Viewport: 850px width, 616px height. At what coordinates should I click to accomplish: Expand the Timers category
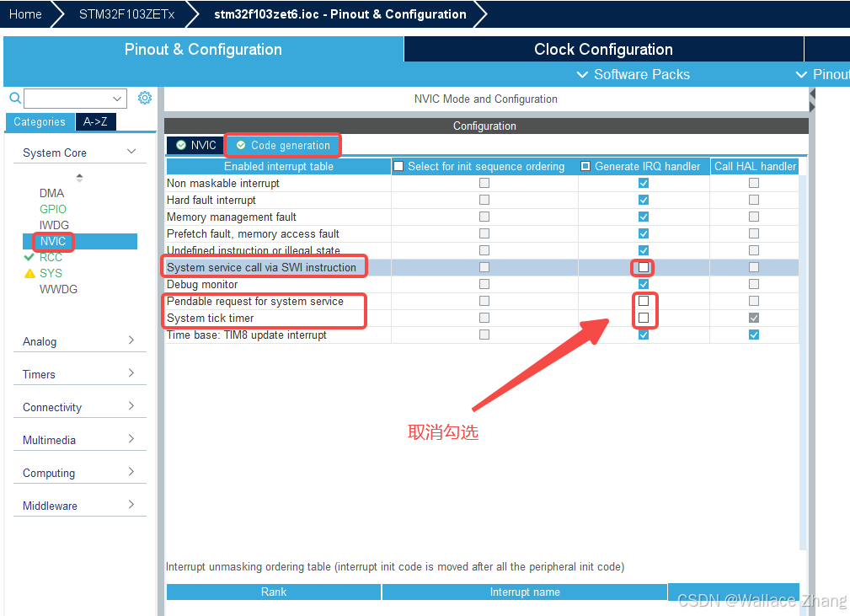(131, 373)
